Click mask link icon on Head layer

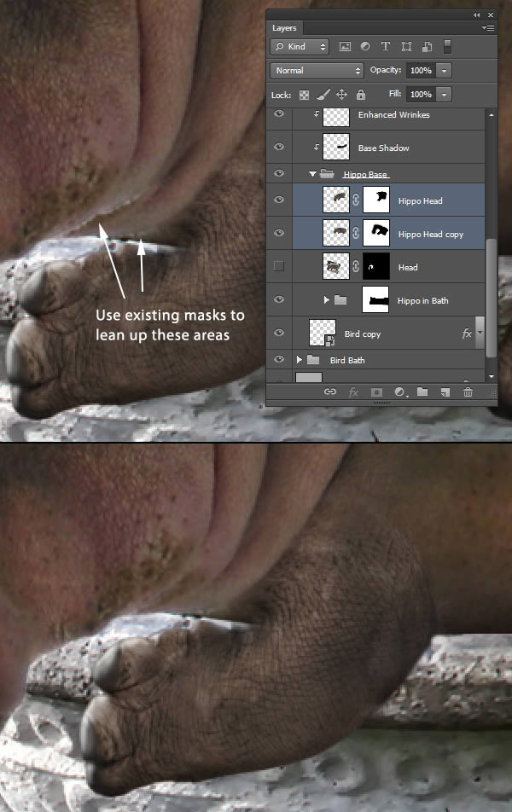[356, 266]
